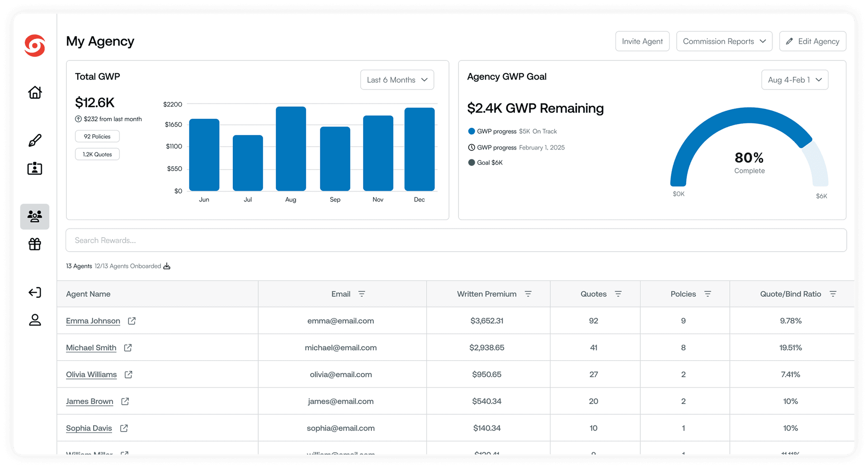Open the Home icon in sidebar
Image resolution: width=868 pixels, height=468 pixels.
coord(35,93)
